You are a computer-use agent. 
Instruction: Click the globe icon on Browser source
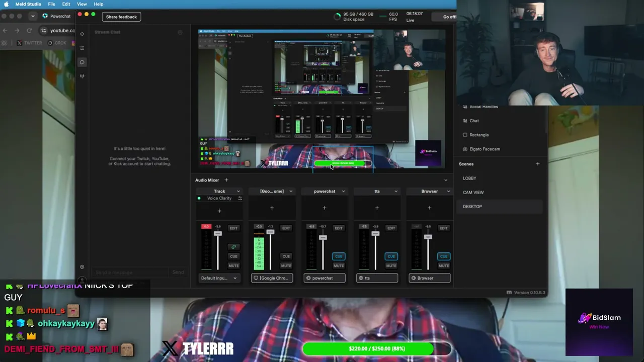414,278
